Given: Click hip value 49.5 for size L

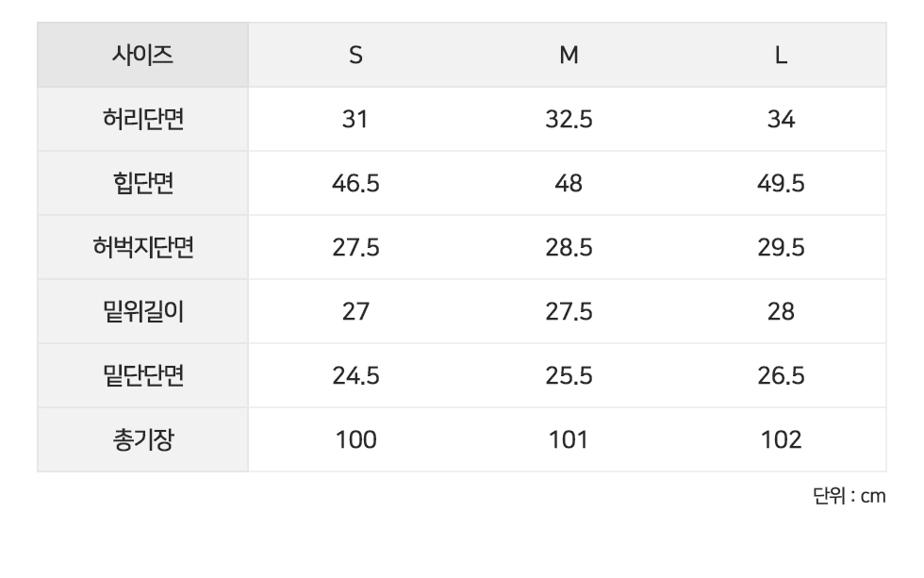Looking at the screenshot, I should (x=781, y=184).
